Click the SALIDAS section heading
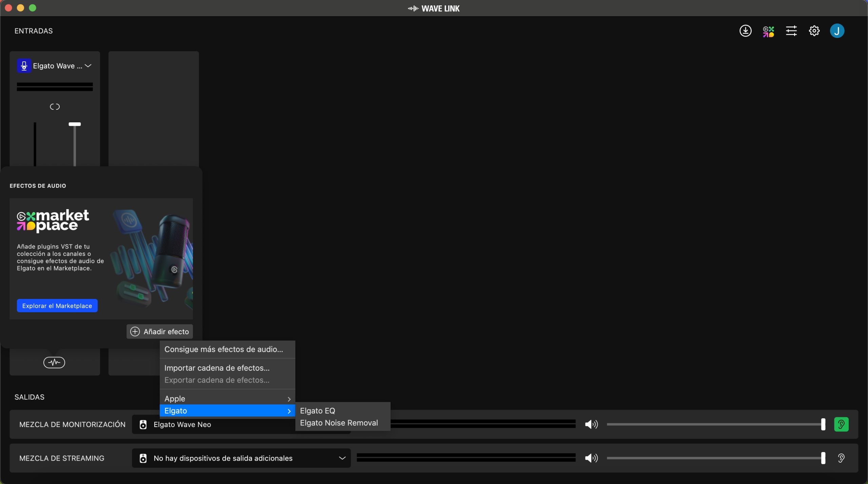The width and height of the screenshot is (868, 484). [29, 397]
